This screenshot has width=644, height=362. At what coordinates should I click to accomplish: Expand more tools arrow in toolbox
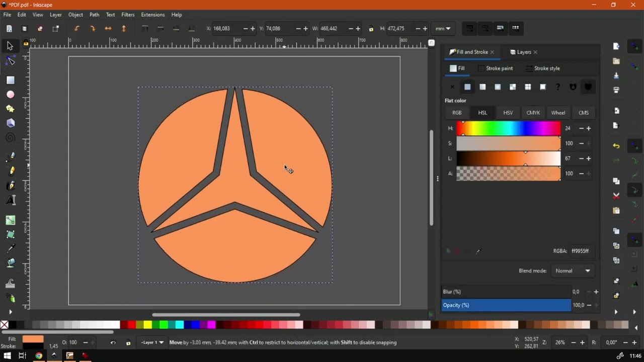[10, 312]
